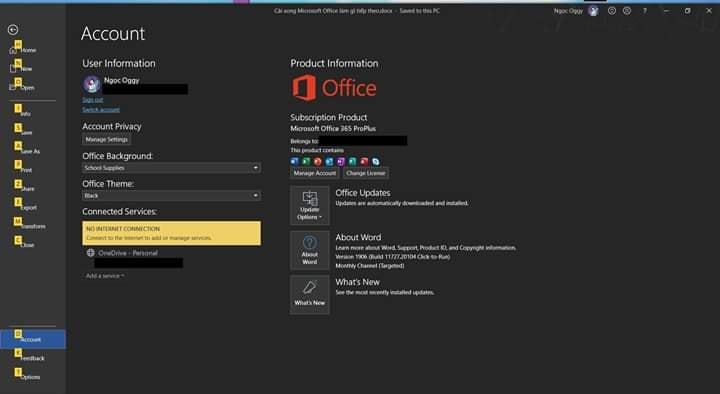Click the Office logo
The image size is (720, 394).
pyautogui.click(x=334, y=88)
